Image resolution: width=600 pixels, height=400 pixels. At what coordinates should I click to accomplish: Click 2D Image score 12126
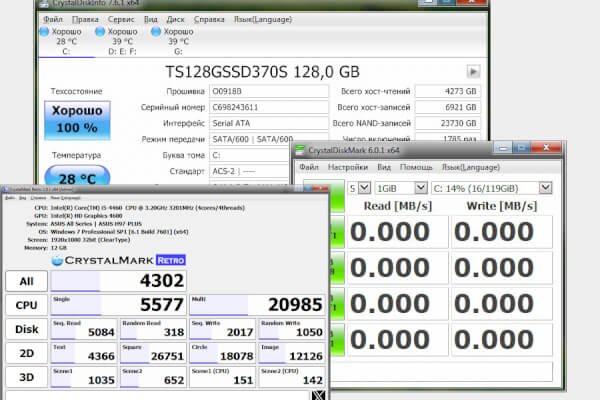coord(292,353)
